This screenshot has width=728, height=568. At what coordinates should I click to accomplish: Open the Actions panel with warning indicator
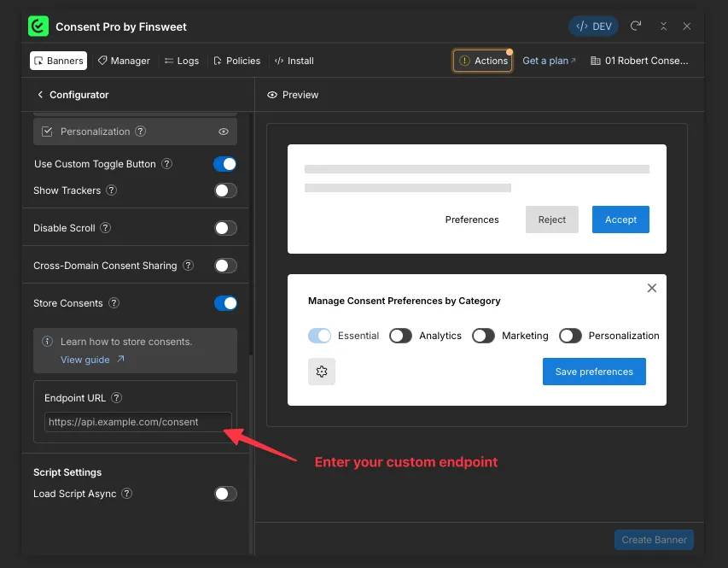tap(482, 60)
